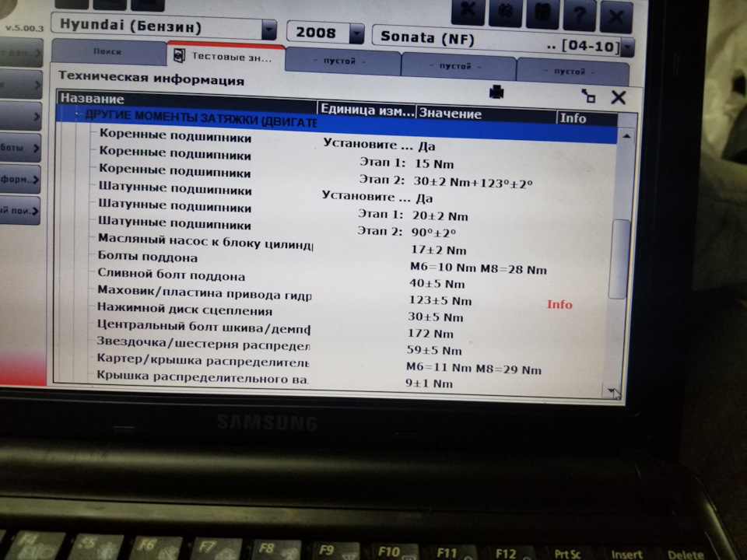Open the 2008 year dropdown
Image resolution: width=747 pixels, height=560 pixels.
tap(357, 33)
